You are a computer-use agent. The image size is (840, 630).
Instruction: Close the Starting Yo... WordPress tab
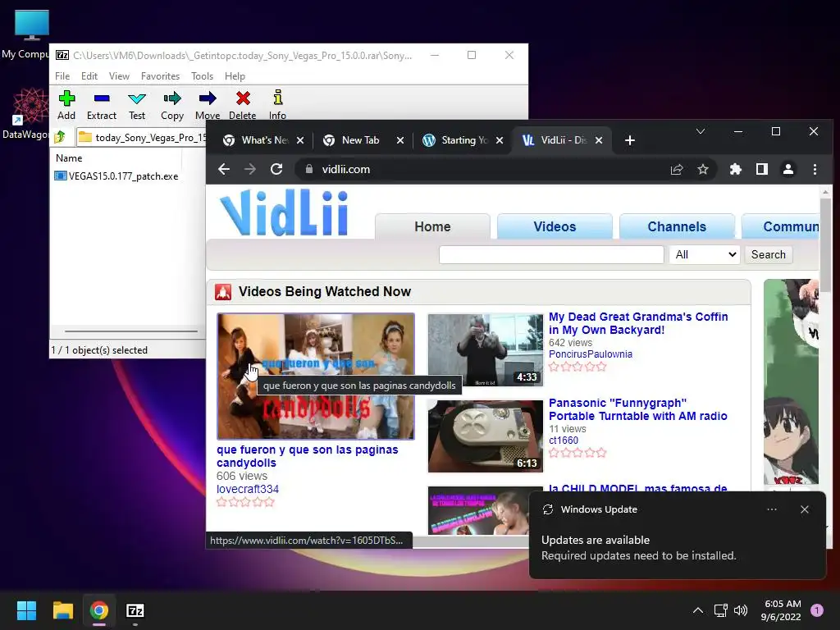click(x=500, y=140)
